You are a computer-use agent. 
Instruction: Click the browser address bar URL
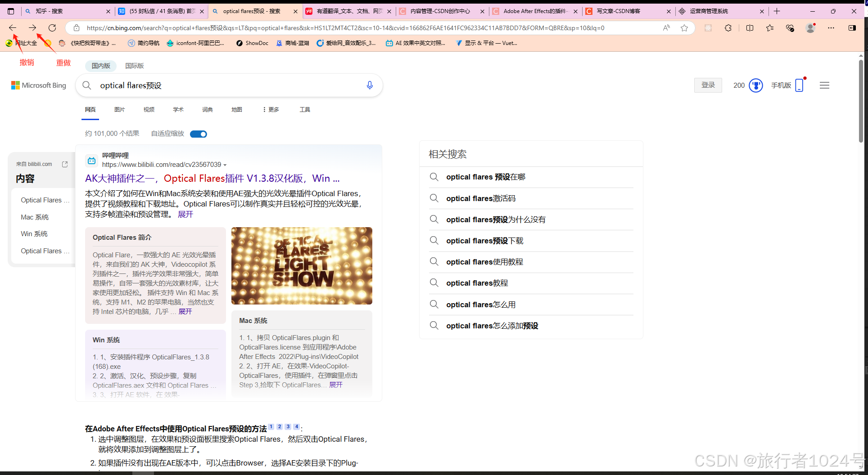[x=345, y=28]
